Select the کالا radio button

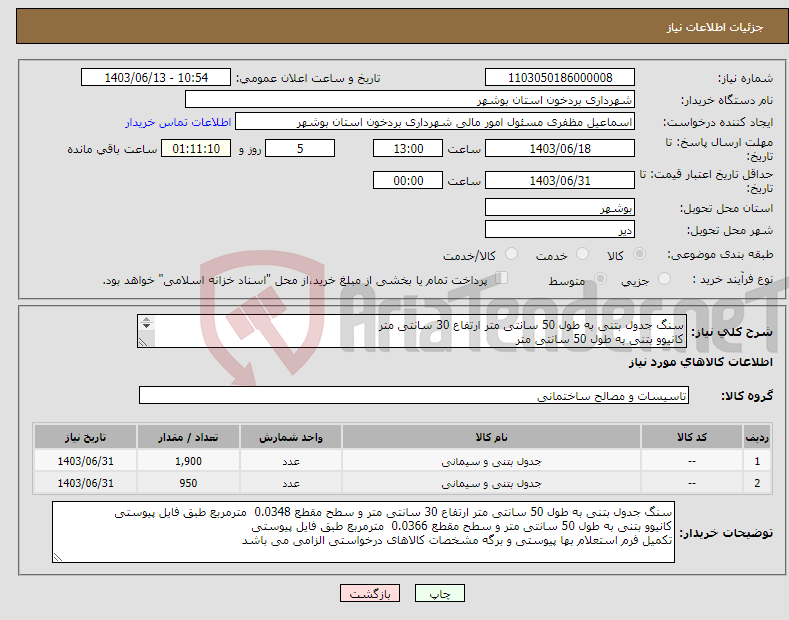[x=639, y=254]
